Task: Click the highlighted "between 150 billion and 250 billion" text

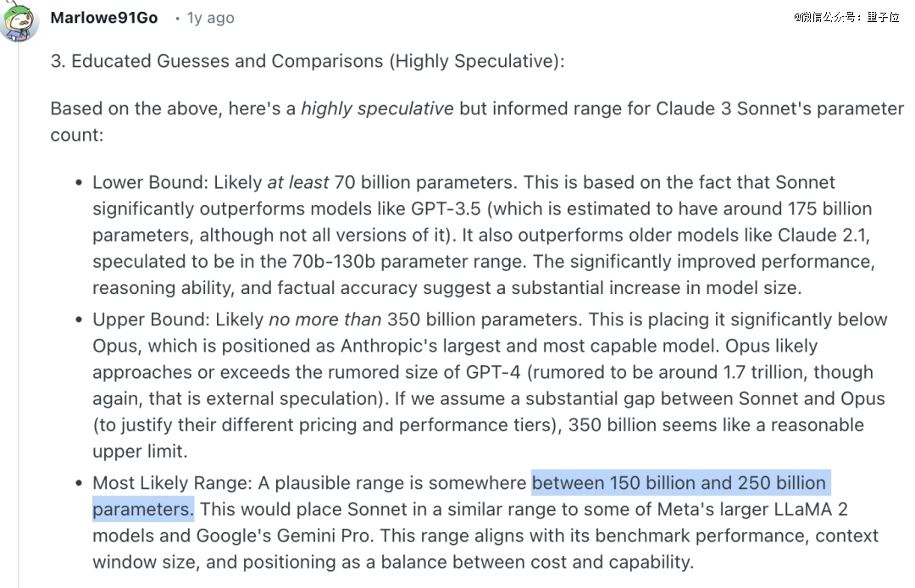Action: click(x=679, y=483)
